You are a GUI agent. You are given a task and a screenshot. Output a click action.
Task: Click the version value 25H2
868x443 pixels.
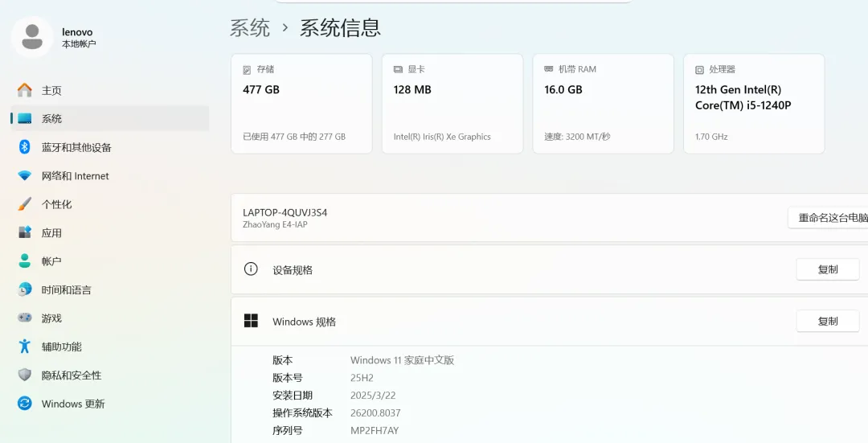click(362, 378)
